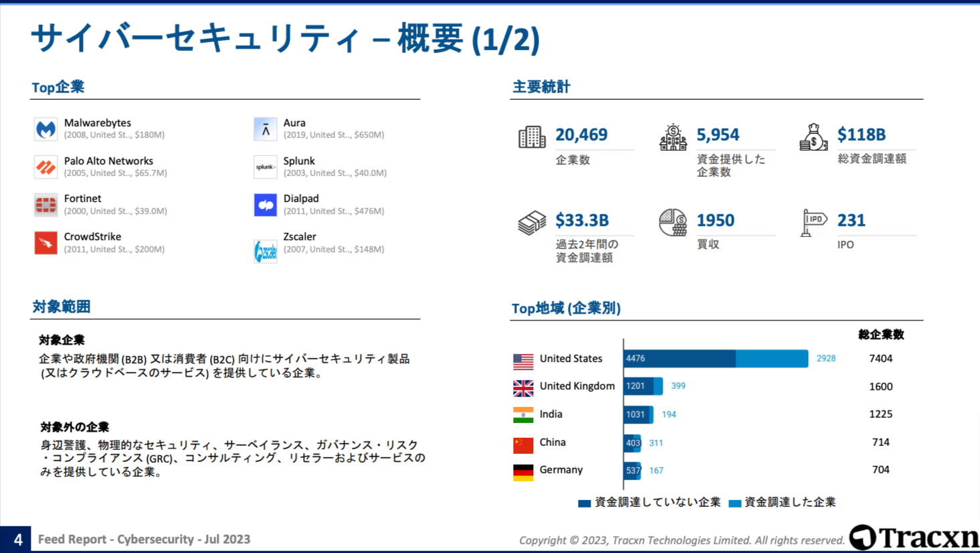Click the 主要統計 section heading
Image resolution: width=980 pixels, height=553 pixels.
point(541,87)
